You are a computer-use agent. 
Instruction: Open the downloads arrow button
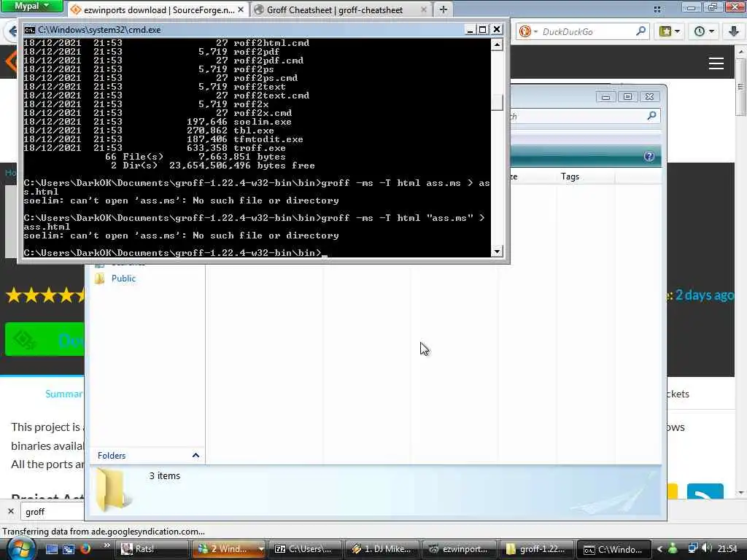point(734,31)
